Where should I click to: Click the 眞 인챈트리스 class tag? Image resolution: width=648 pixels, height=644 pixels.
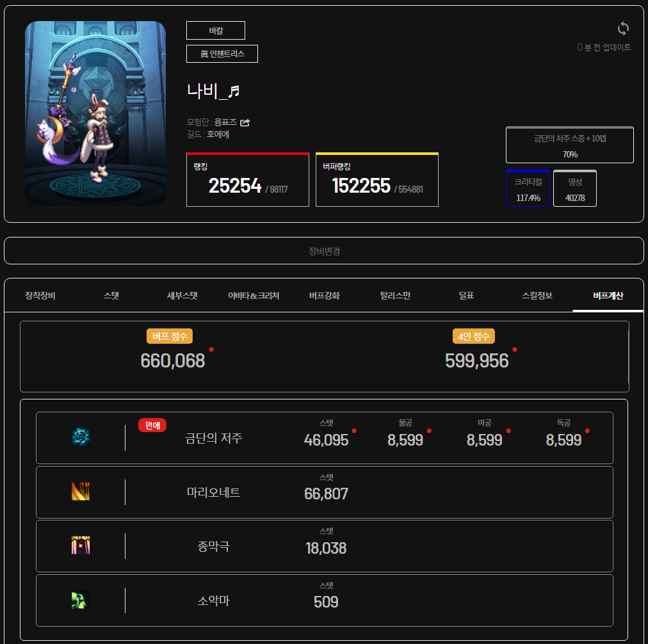[222, 54]
